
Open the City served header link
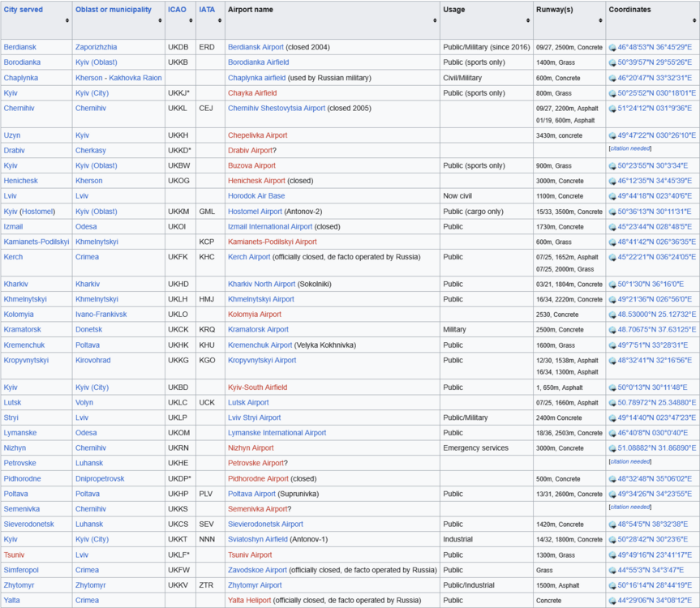(x=24, y=10)
